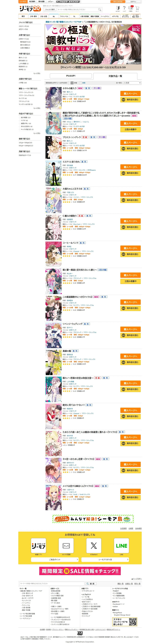Check the 絵が綺麗 tag checkbox
The image size is (160, 644).
coord(20,117)
